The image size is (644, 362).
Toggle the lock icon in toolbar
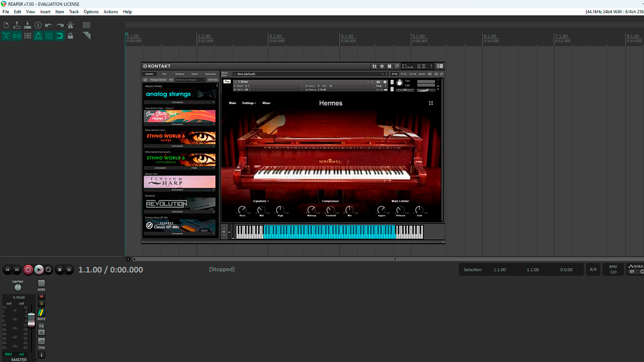70,36
